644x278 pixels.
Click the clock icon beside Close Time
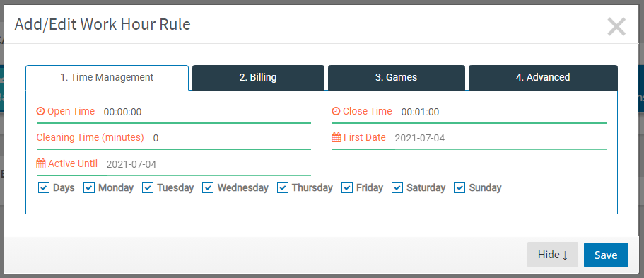(336, 112)
